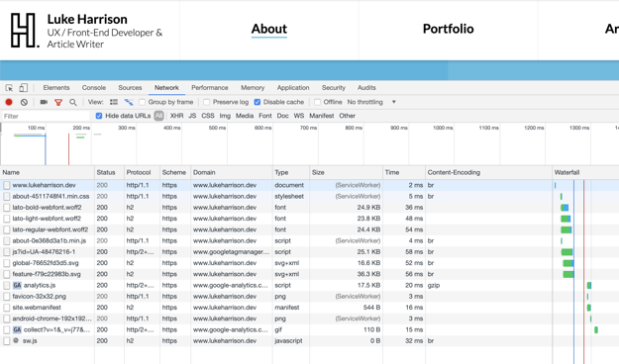Image resolution: width=619 pixels, height=364 pixels.
Task: Sort by the Status column header
Action: click(109, 173)
